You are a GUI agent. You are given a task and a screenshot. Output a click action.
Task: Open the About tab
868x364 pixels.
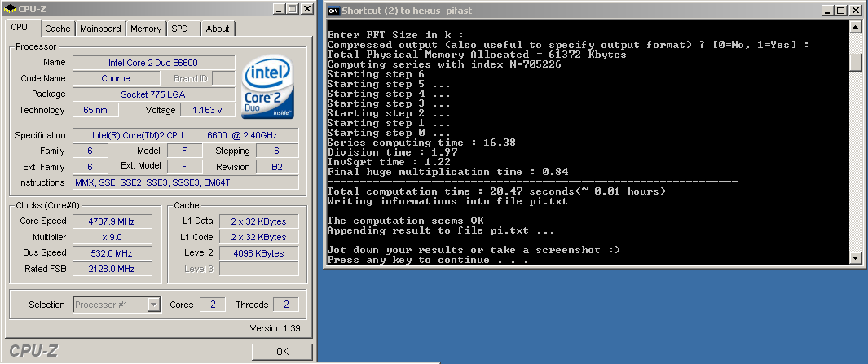coord(218,29)
